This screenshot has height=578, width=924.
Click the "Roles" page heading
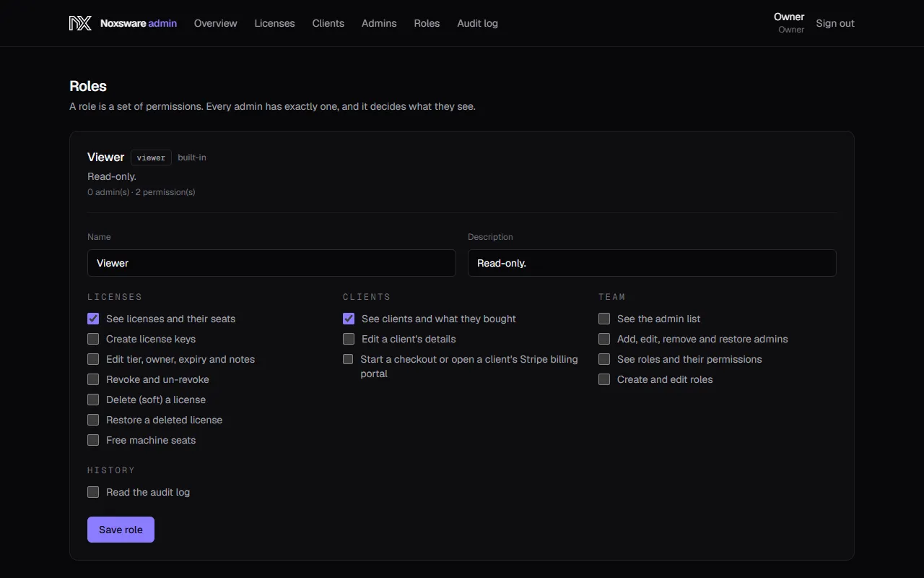88,86
